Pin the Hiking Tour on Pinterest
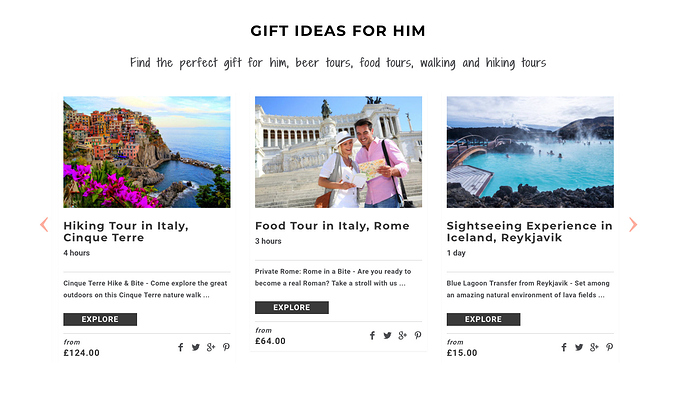690x402 pixels. click(226, 347)
